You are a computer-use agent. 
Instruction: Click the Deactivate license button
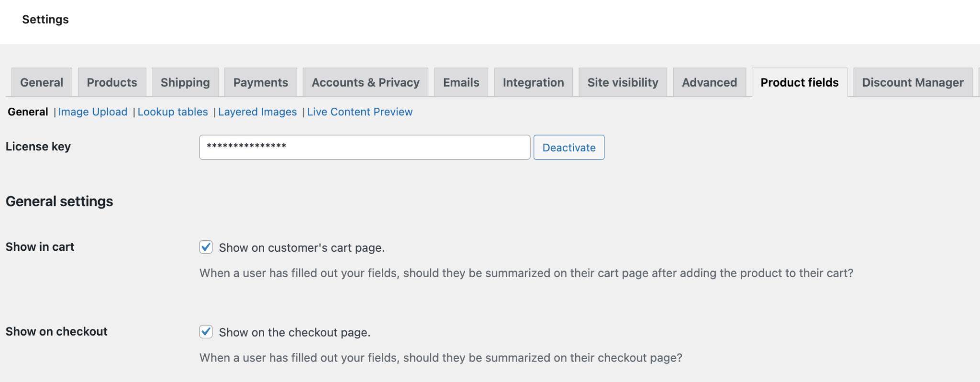[x=569, y=147]
